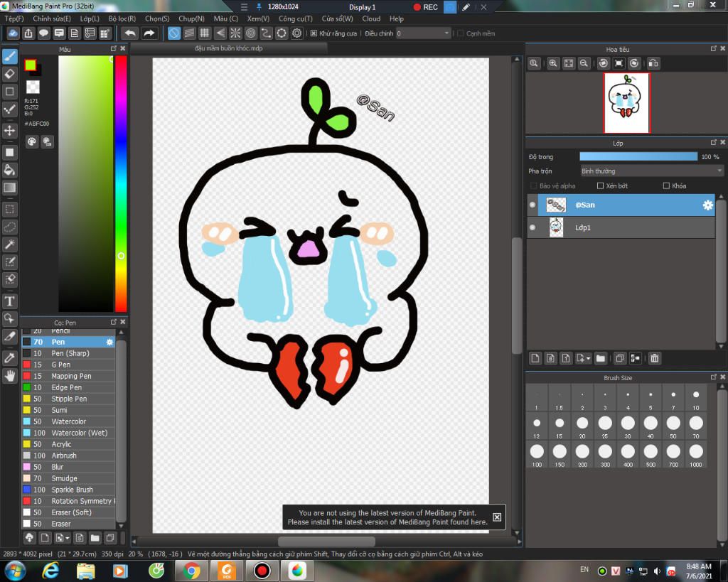Click the brush list vertical scrollbar
Viewport: 728px width, 582px height.
point(121,430)
